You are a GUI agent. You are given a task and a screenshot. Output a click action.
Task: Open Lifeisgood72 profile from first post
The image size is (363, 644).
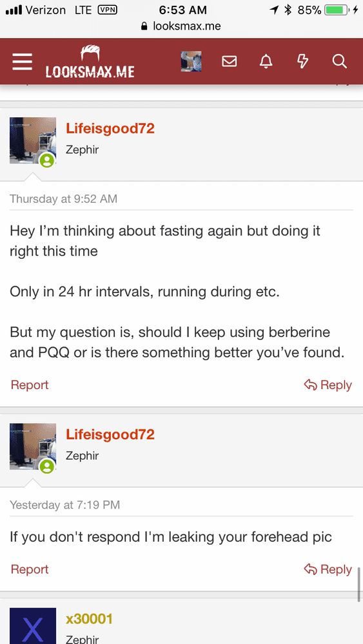[110, 129]
